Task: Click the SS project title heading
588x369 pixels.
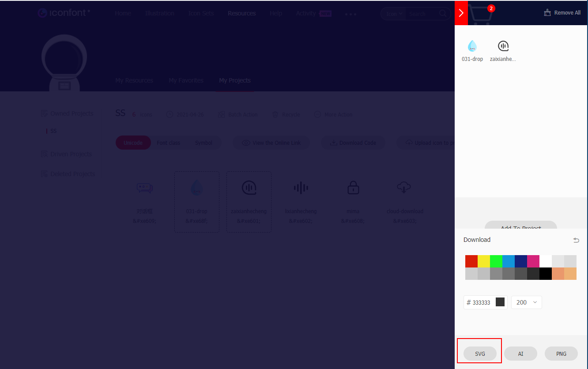Action: (x=121, y=113)
